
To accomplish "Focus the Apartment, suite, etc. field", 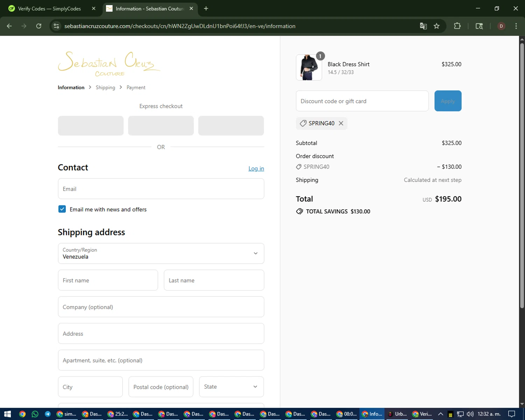I will [x=161, y=360].
